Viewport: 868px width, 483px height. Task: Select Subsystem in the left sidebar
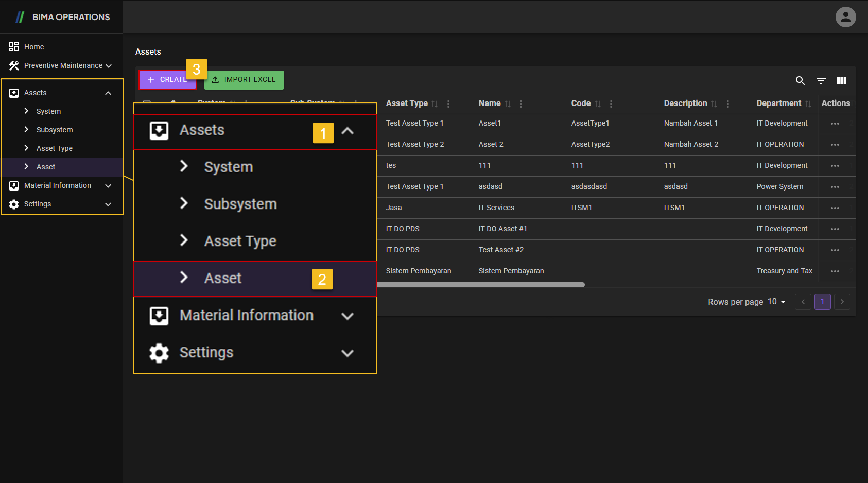click(55, 130)
